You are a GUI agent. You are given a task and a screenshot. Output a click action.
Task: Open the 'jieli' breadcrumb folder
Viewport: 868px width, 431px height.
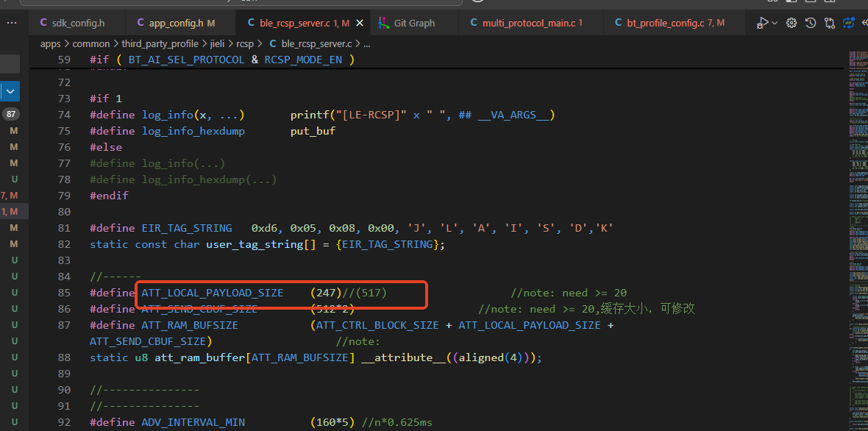[218, 43]
